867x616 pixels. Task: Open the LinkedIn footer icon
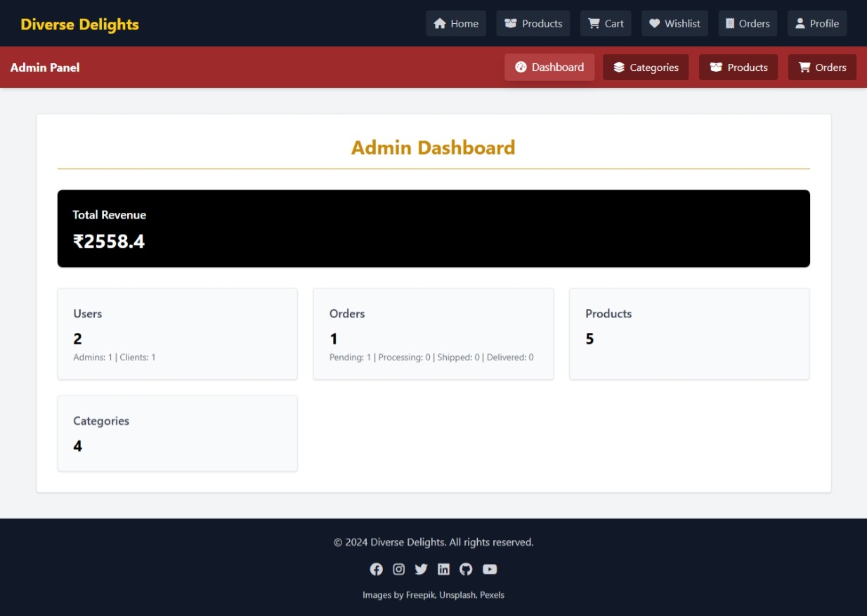click(443, 569)
